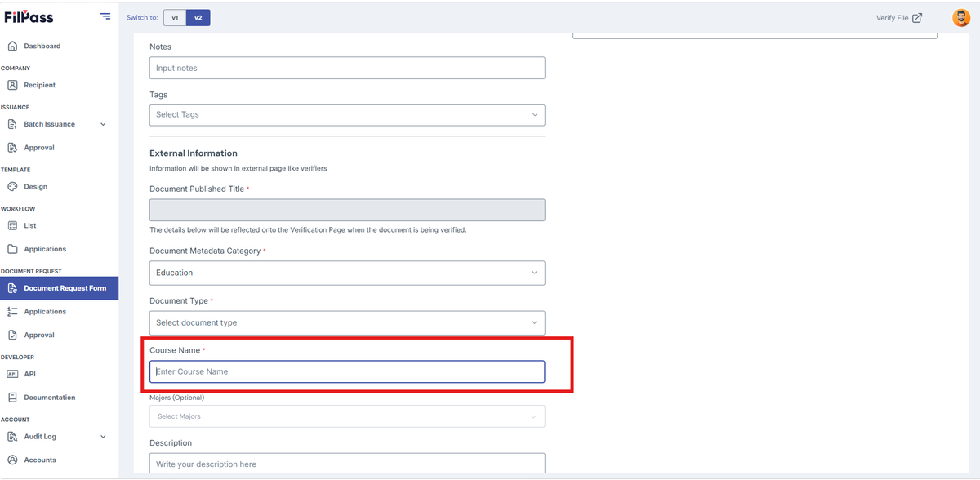
Task: Open Design under Template
Action: 36,187
